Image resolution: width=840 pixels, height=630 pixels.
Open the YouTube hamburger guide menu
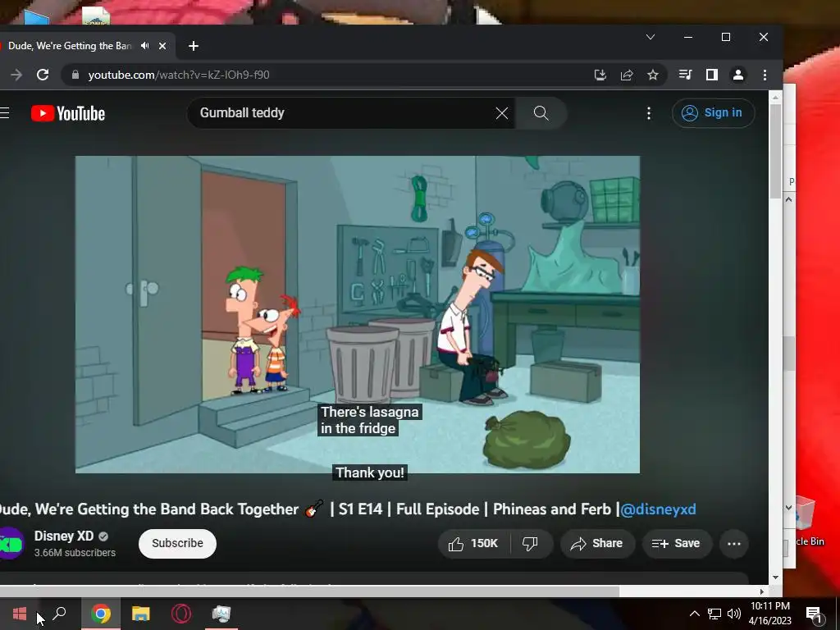point(5,113)
